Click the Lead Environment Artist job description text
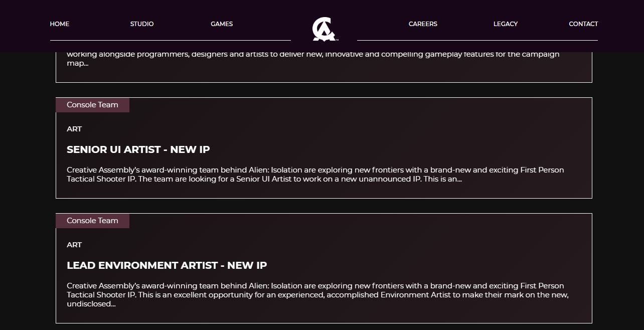The width and height of the screenshot is (644, 330). 315,290
